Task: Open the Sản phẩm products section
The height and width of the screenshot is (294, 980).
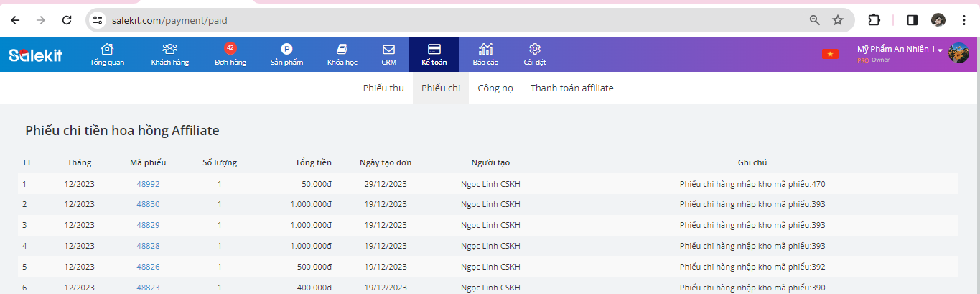Action: click(x=286, y=55)
